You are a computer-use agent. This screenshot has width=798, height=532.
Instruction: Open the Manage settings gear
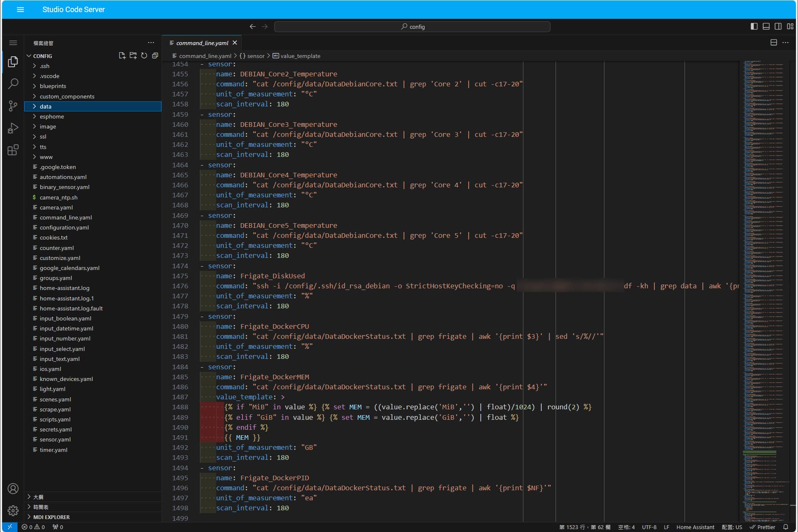[x=13, y=511]
